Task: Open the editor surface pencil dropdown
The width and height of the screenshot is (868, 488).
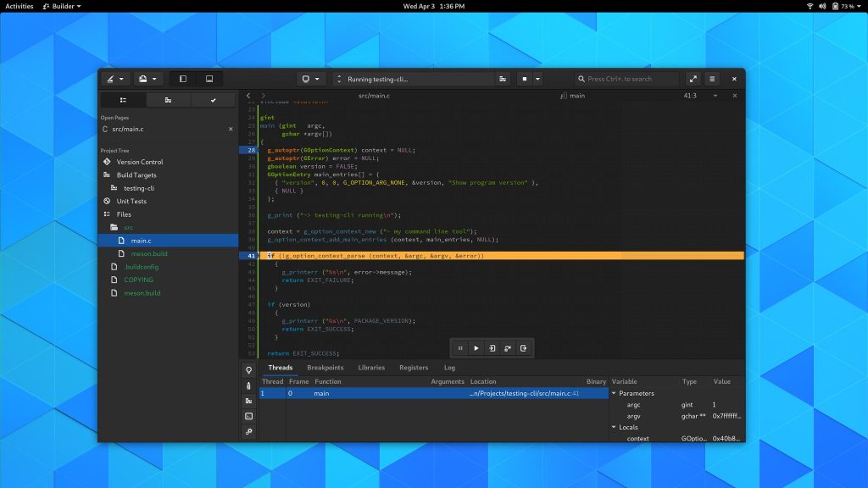Action: (x=115, y=79)
